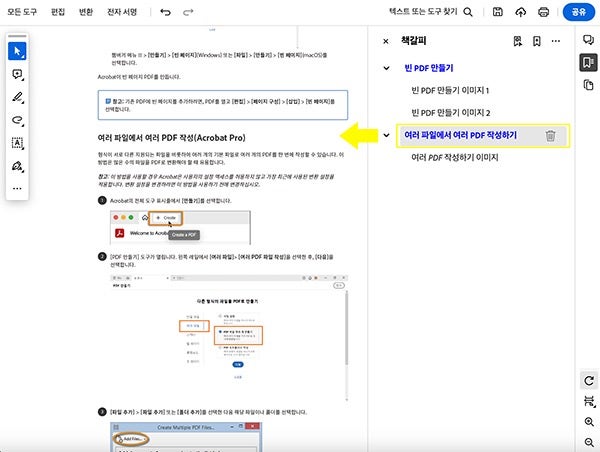This screenshot has height=452, width=600.
Task: Open the 변환 menu
Action: (86, 12)
